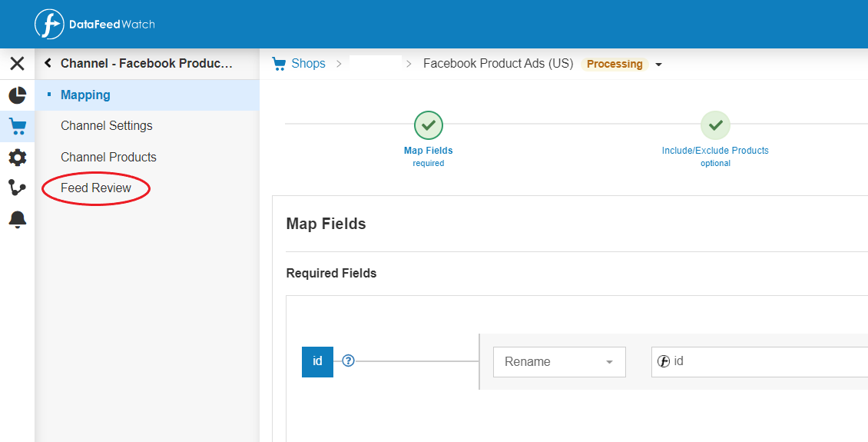Click the Shops breadcrumb link
The image size is (868, 442).
click(x=307, y=64)
